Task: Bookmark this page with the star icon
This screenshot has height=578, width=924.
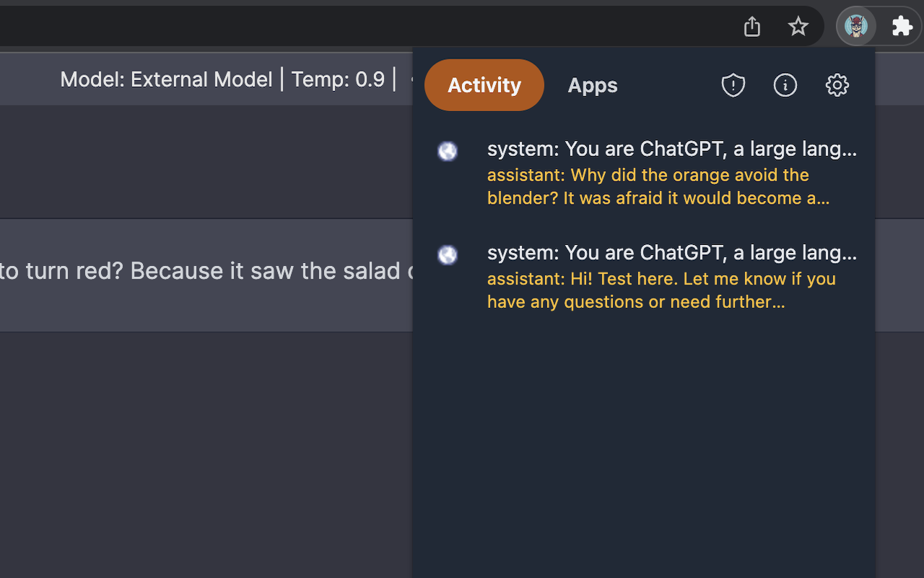Action: click(798, 27)
